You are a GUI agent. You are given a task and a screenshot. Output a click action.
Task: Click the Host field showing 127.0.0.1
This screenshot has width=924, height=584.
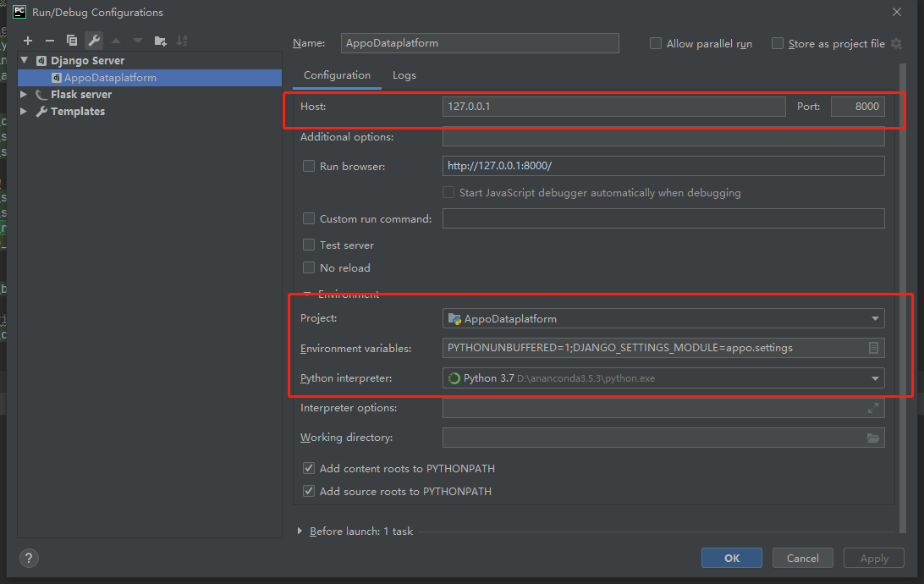[x=614, y=107]
